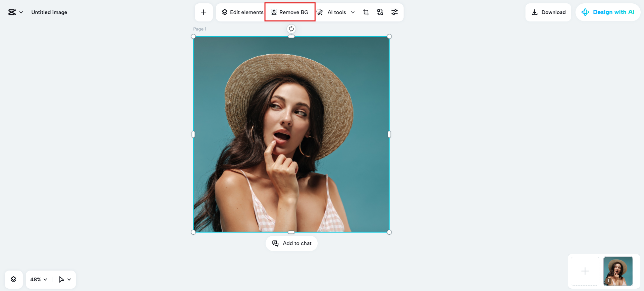Open the Edit elements menu
The height and width of the screenshot is (291, 644).
click(x=242, y=12)
